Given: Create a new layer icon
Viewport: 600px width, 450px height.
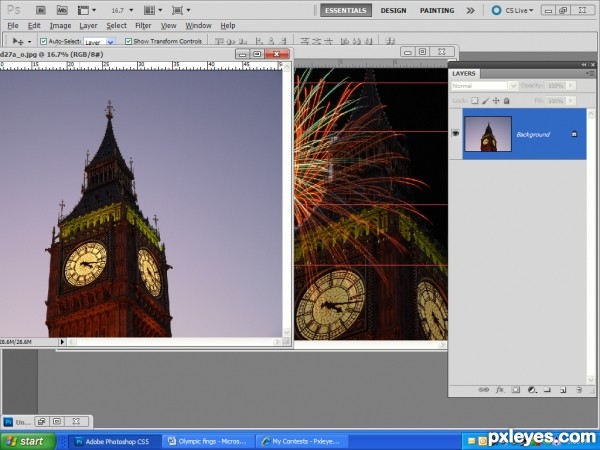Looking at the screenshot, I should pyautogui.click(x=563, y=390).
